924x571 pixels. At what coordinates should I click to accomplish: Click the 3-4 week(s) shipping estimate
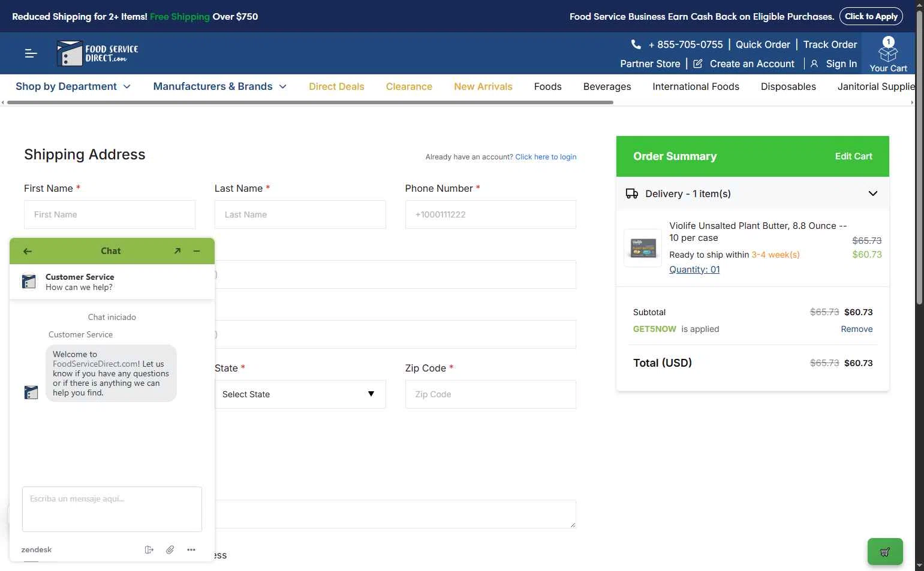pos(775,255)
